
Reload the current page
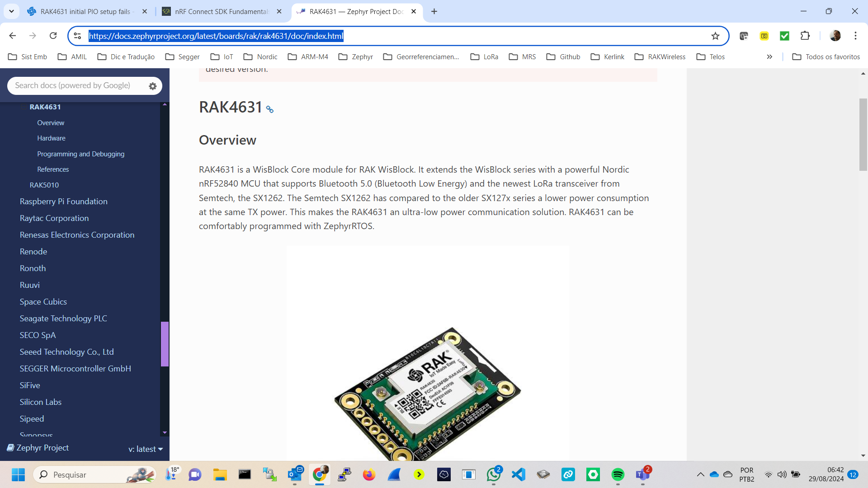tap(53, 36)
